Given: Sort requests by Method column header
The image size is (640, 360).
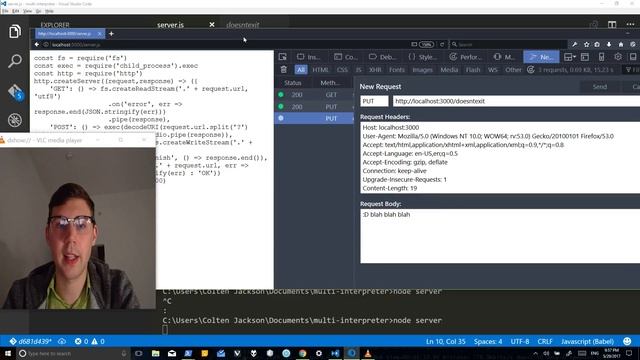Looking at the screenshot, I should (x=330, y=83).
